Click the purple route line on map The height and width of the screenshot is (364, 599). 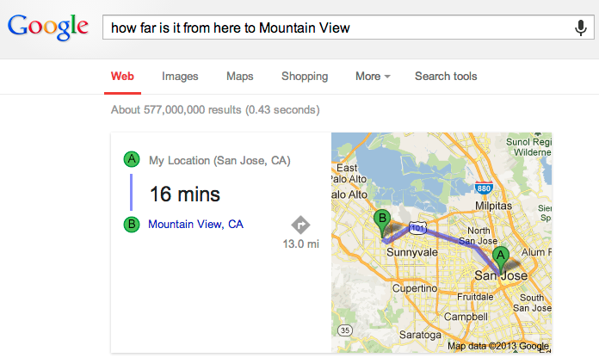(452, 237)
